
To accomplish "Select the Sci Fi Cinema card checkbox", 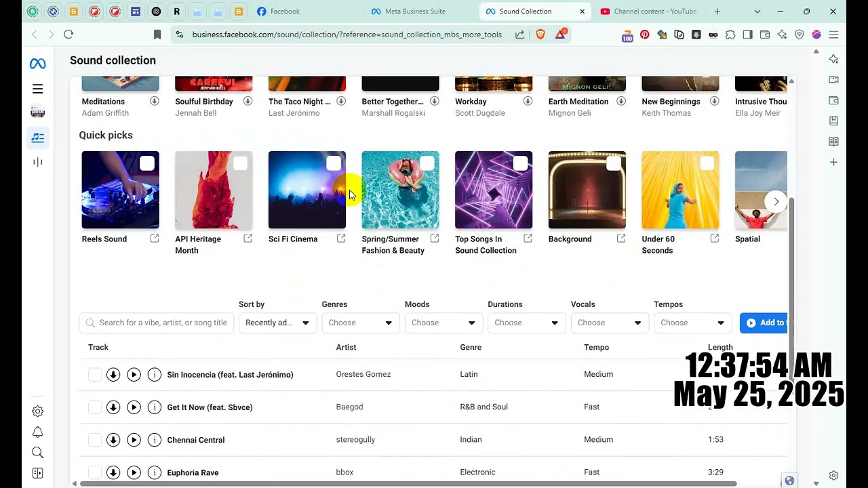I will coord(334,163).
